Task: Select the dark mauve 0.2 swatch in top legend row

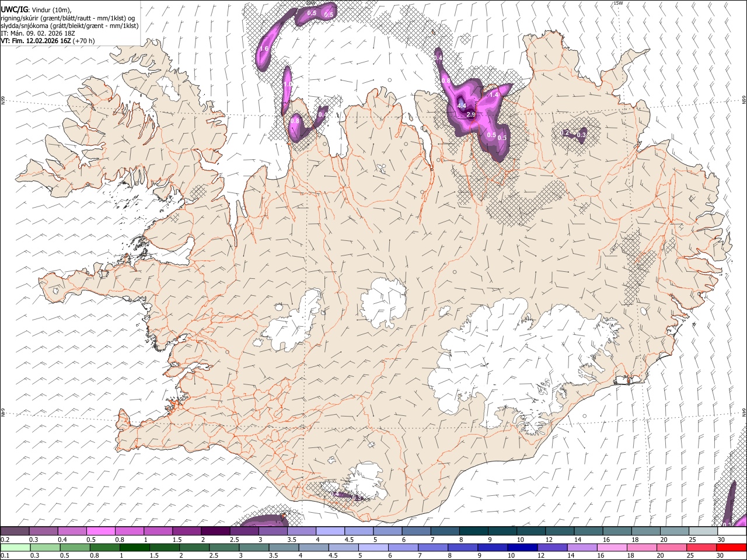Action: point(15,531)
